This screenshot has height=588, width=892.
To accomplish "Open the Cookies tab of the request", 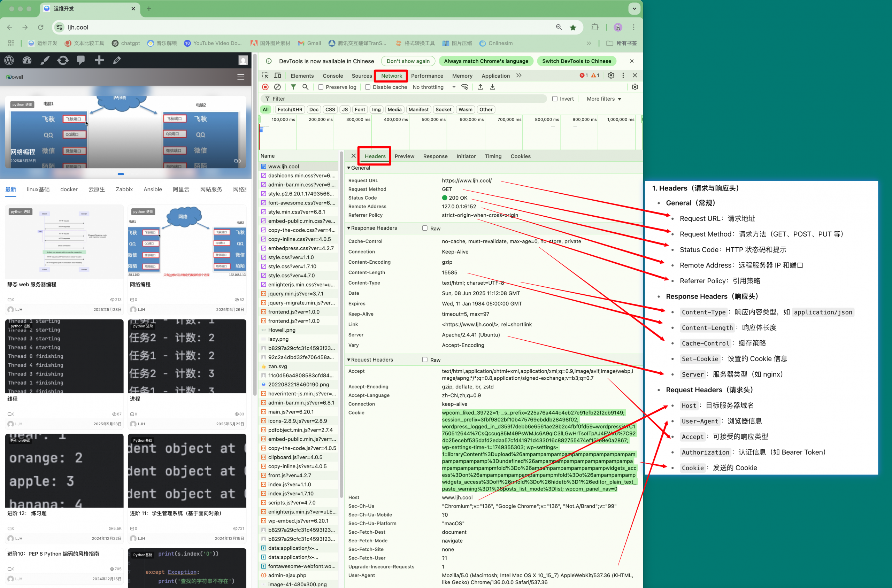I will 520,156.
